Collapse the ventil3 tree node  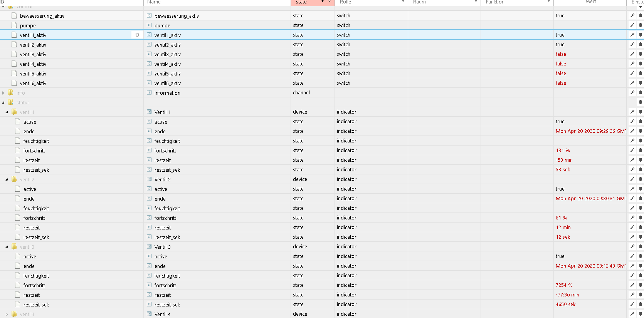[x=7, y=247]
